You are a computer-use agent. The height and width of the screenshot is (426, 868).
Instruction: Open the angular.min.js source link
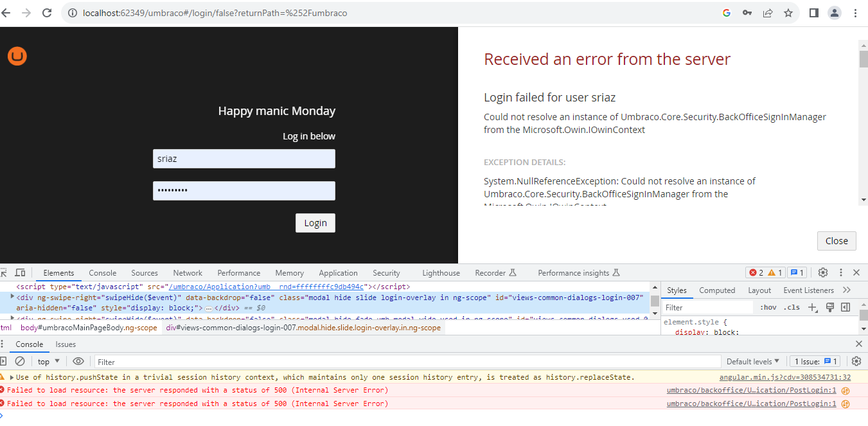click(x=784, y=378)
